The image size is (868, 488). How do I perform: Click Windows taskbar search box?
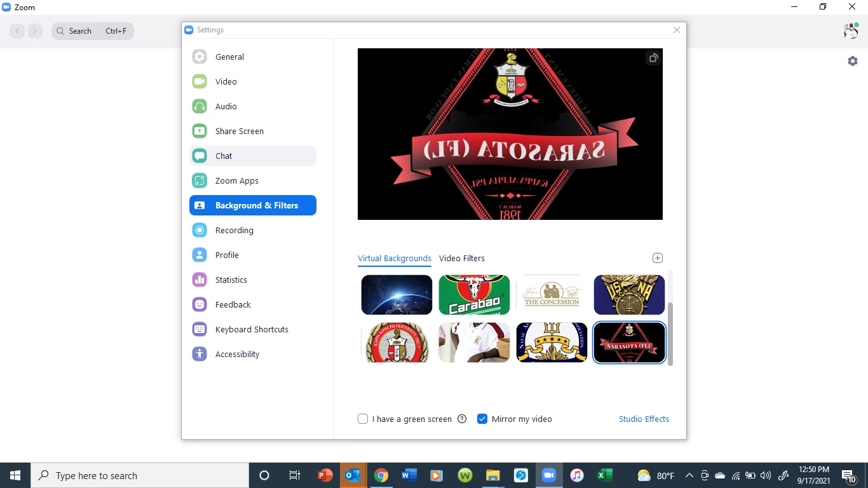[x=140, y=475]
